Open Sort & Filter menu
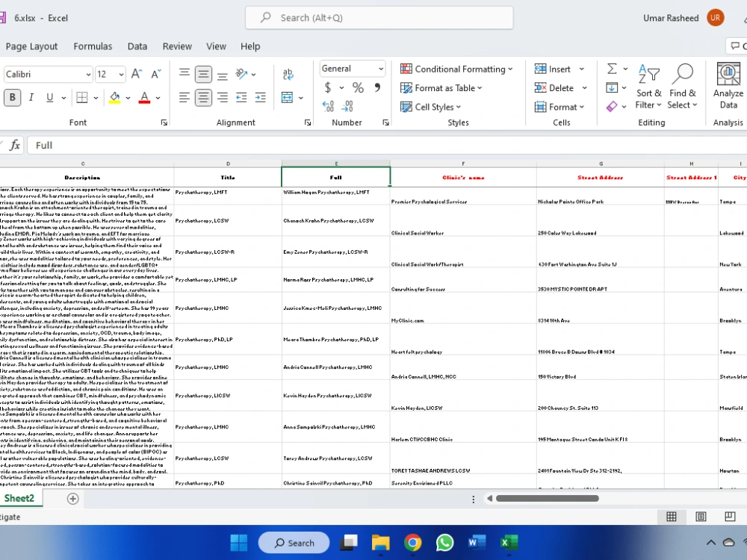The height and width of the screenshot is (560, 747). click(x=649, y=86)
